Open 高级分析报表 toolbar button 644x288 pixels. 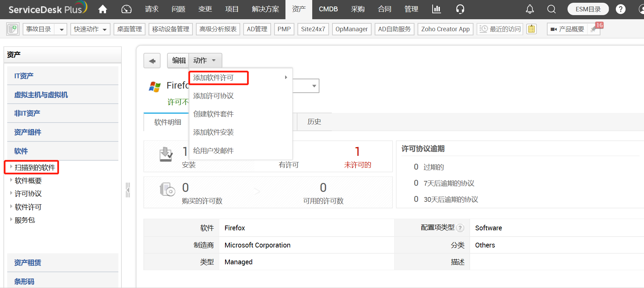218,29
